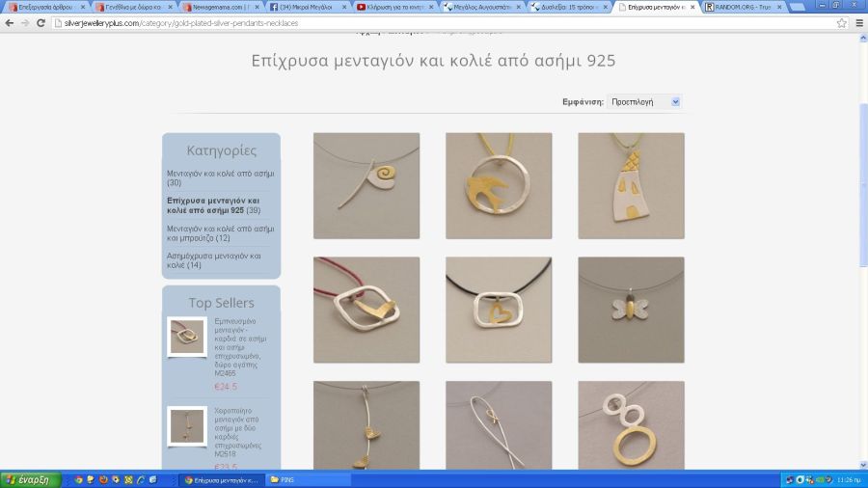Open top seller M2465 thumbnail image
The image size is (868, 488).
click(x=187, y=337)
